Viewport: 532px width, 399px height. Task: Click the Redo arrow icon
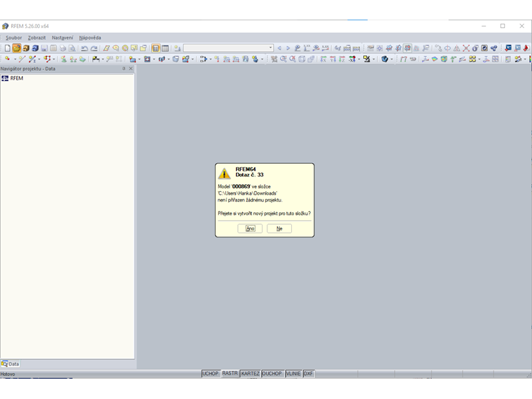[x=94, y=48]
